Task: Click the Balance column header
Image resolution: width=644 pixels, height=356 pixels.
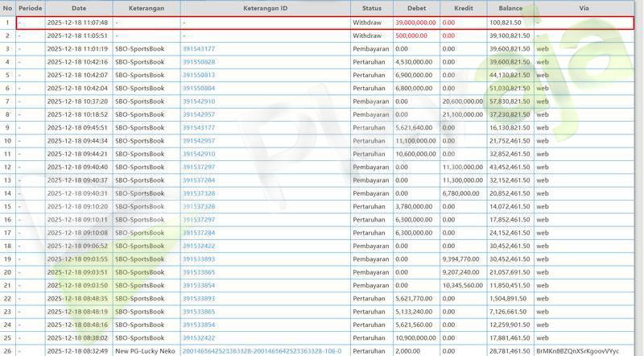Action: tap(510, 8)
